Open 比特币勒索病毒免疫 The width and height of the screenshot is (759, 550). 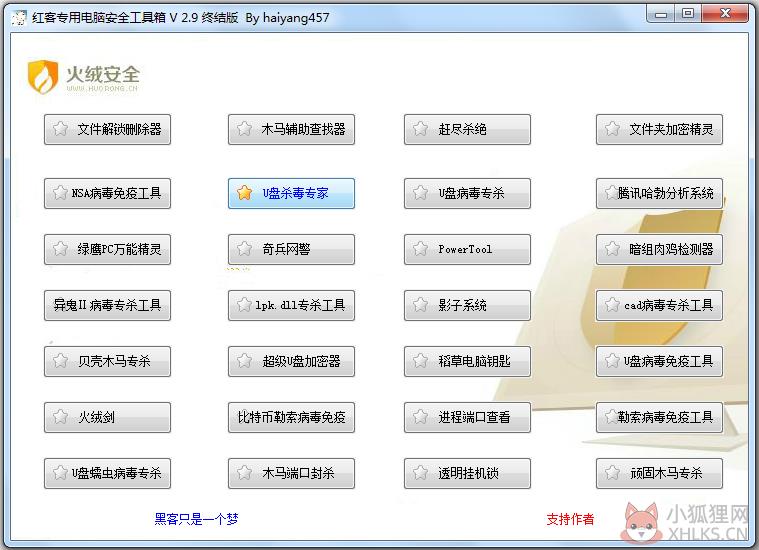pyautogui.click(x=291, y=417)
